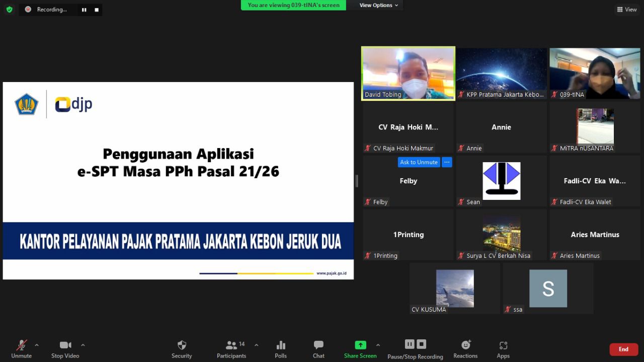Open the Polls icon
The height and width of the screenshot is (362, 644).
pos(281,345)
